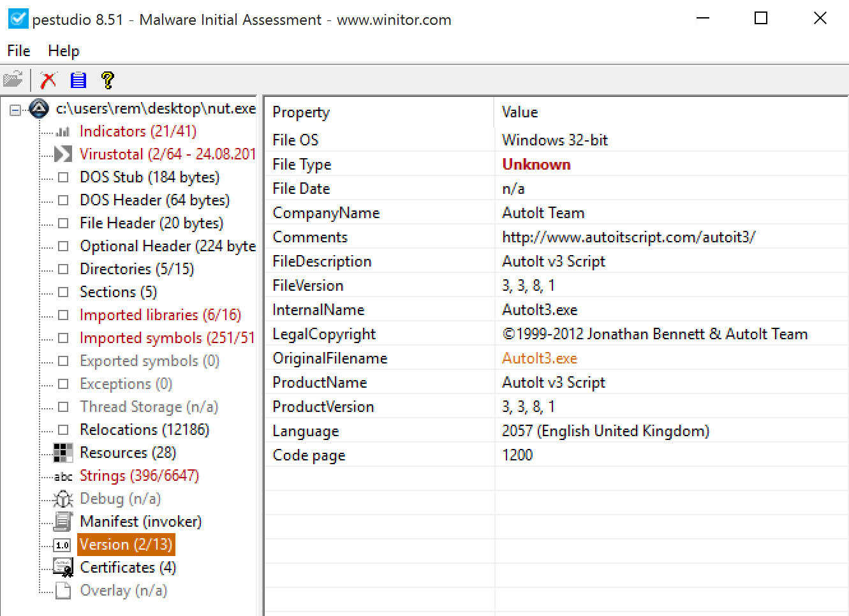Select Exceptions (0) node
849x616 pixels.
[x=126, y=384]
